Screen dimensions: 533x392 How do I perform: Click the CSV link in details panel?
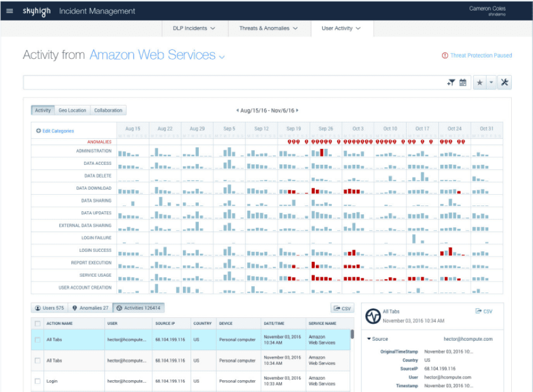point(488,311)
